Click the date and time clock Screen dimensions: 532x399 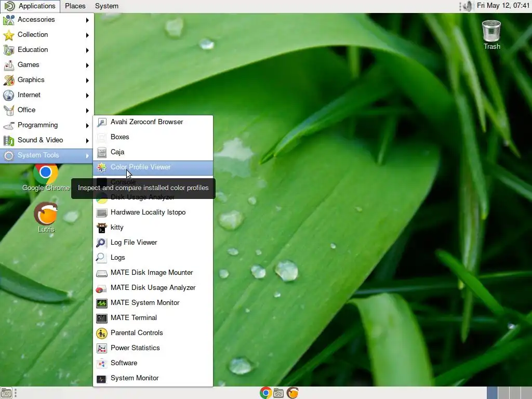(503, 5)
